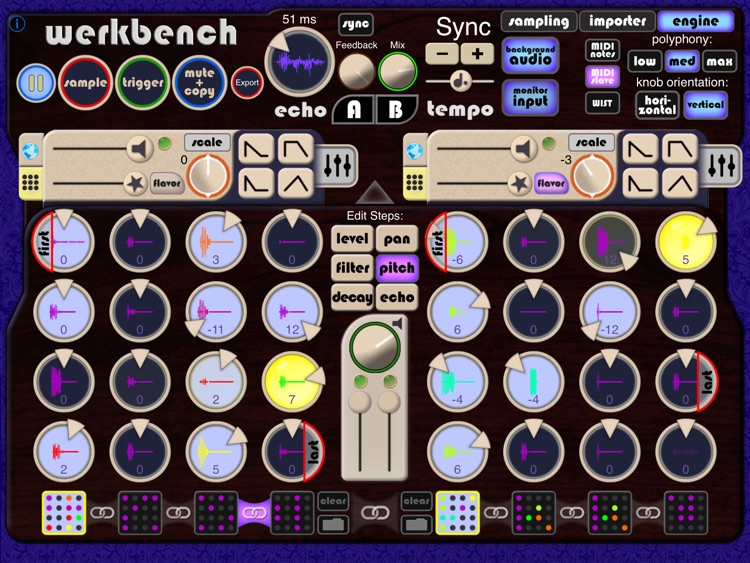The width and height of the screenshot is (750, 563).
Task: Toggle the right track purple flavor button
Action: coord(551,183)
